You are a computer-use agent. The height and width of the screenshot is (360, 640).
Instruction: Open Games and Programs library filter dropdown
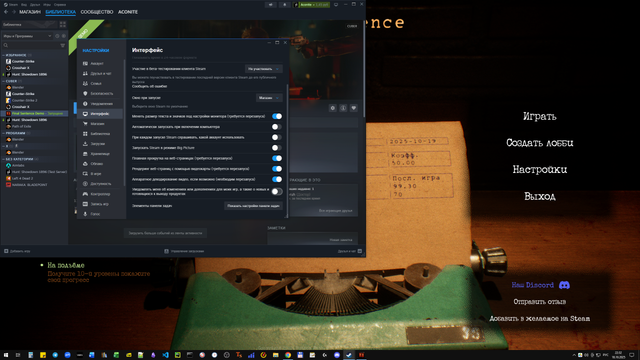pyautogui.click(x=27, y=36)
